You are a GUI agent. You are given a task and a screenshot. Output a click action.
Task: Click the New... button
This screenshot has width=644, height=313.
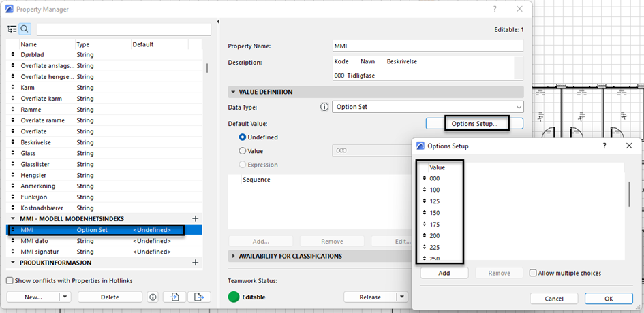point(33,297)
